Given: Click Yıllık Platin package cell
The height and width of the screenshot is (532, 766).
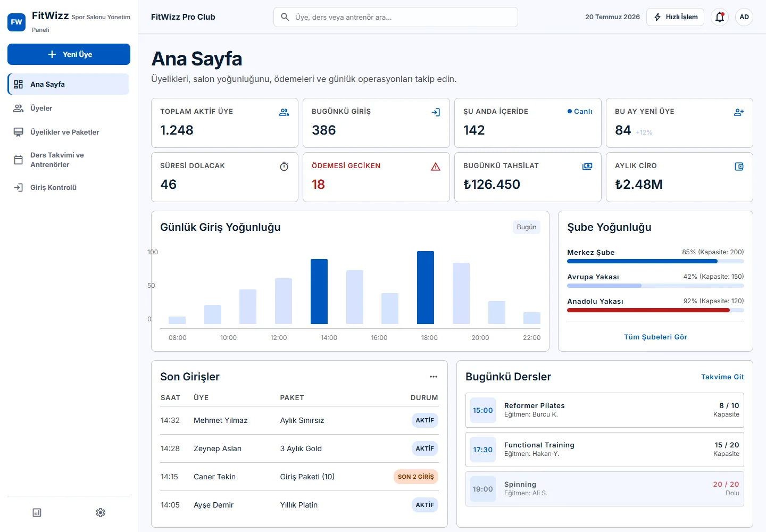Looking at the screenshot, I should coord(299,505).
